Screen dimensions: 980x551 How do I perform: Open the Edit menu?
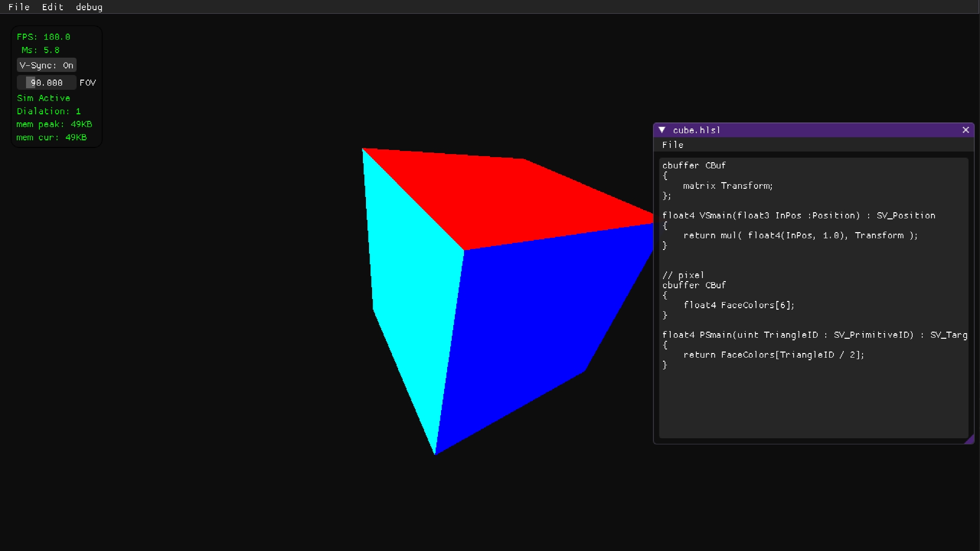(53, 7)
